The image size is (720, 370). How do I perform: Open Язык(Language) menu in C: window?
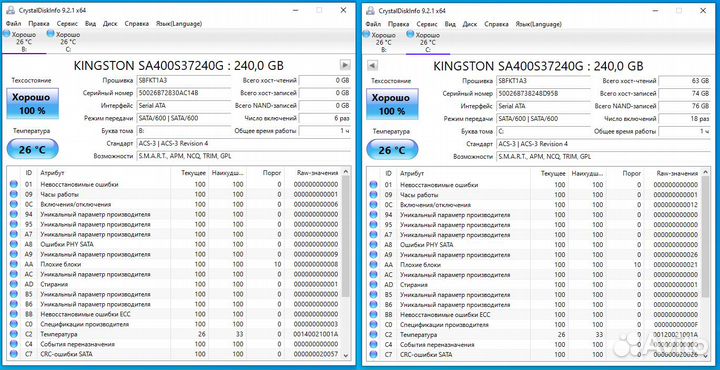539,23
